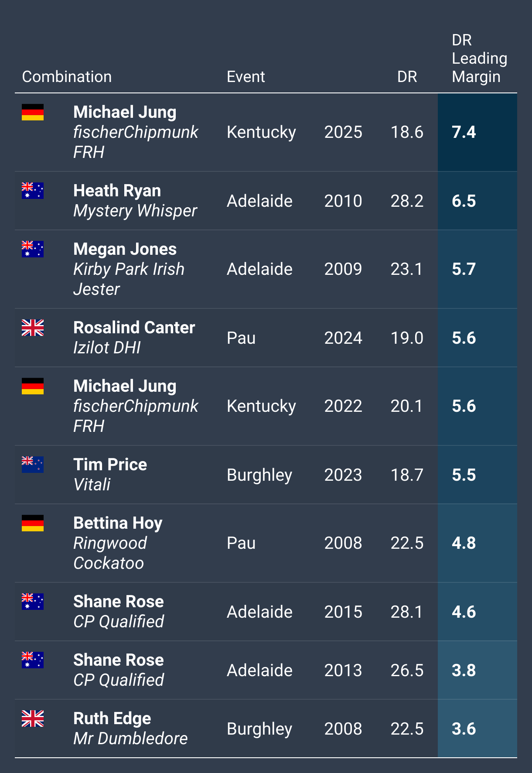
Task: Sort by the Combination column header
Action: (x=67, y=77)
